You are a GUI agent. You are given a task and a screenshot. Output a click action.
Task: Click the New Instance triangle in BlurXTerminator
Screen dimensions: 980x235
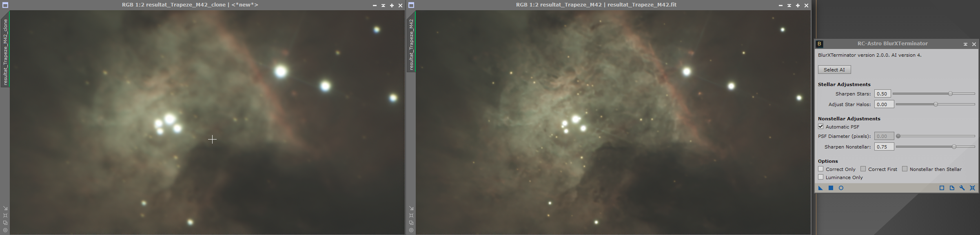[x=820, y=188]
